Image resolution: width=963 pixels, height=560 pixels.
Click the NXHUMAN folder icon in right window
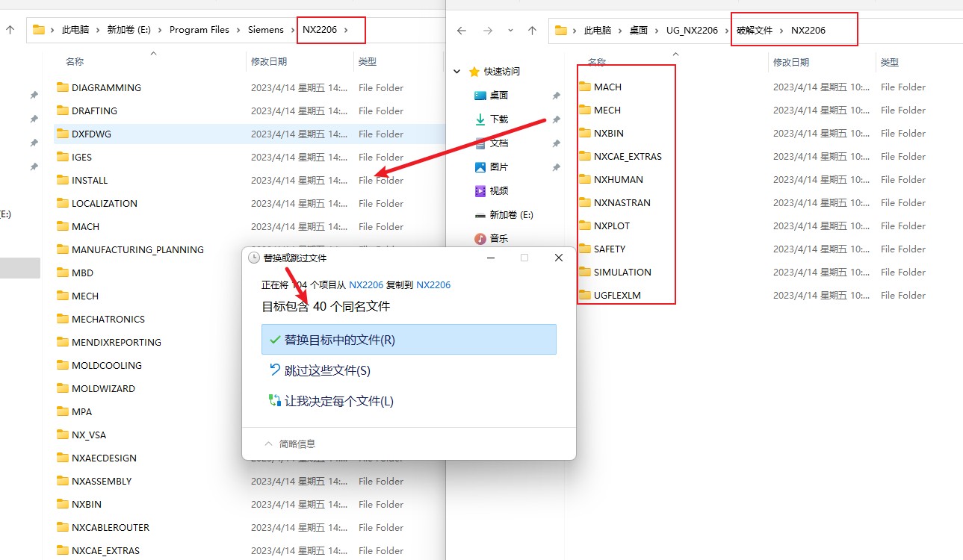(585, 179)
